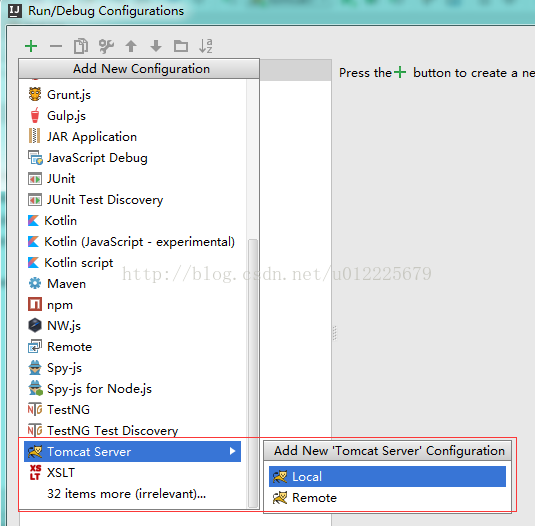This screenshot has height=526, width=535.
Task: Click the Maven gear icon
Action: click(35, 283)
